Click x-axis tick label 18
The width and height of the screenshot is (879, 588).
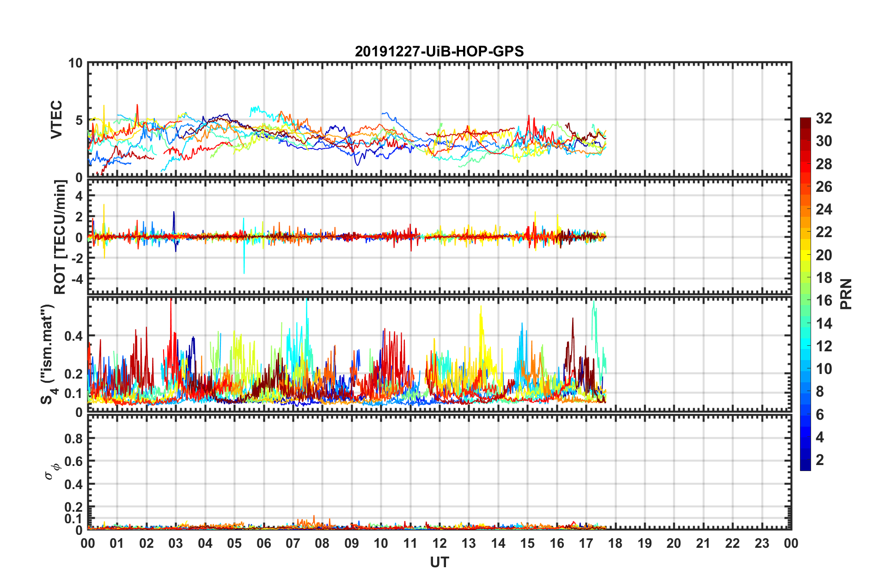click(x=615, y=543)
